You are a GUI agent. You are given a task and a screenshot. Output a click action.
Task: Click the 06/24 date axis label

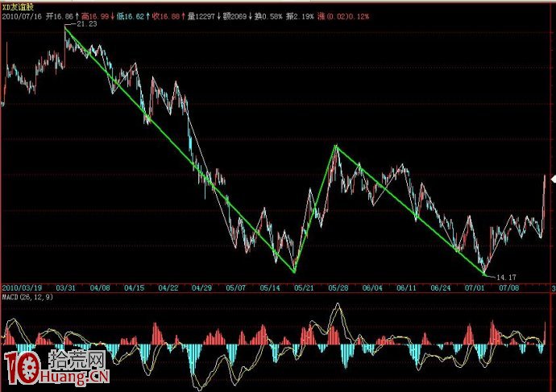pyautogui.click(x=441, y=288)
